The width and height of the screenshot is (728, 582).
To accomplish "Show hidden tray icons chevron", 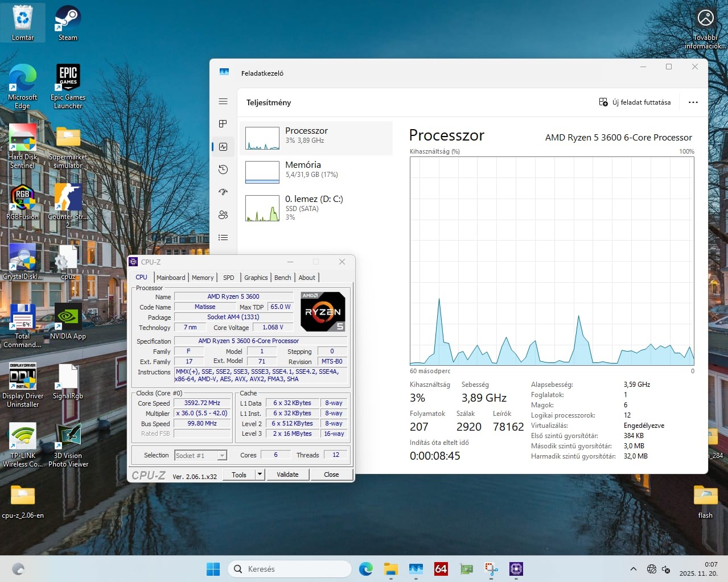I will [x=633, y=569].
